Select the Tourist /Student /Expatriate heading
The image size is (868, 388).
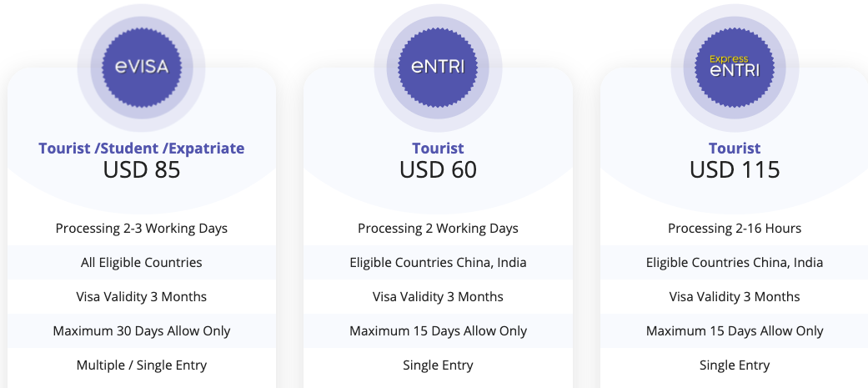(x=141, y=149)
